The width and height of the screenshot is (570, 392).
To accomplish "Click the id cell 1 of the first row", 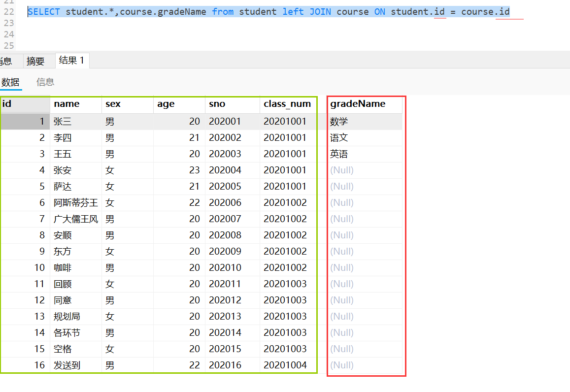I will (x=25, y=121).
